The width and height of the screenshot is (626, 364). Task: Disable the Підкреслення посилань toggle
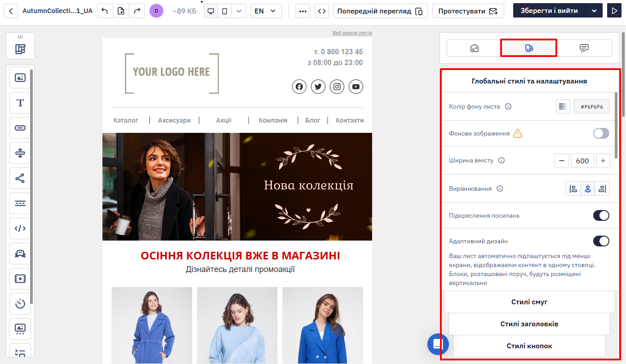[x=601, y=215]
